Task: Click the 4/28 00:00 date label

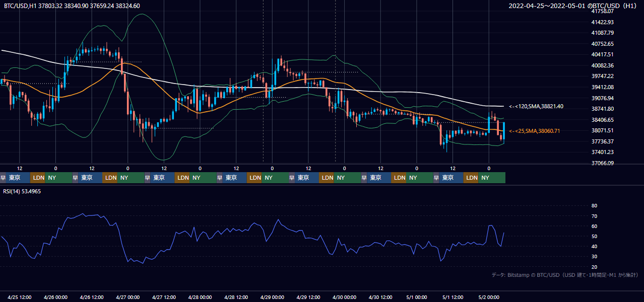Action: pos(200,297)
